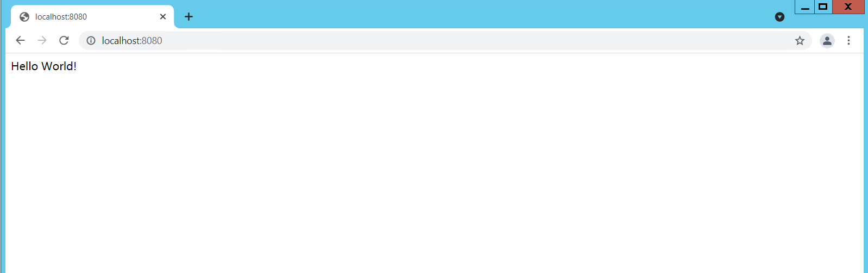The width and height of the screenshot is (868, 273).
Task: Click the back navigation arrow
Action: coord(20,40)
